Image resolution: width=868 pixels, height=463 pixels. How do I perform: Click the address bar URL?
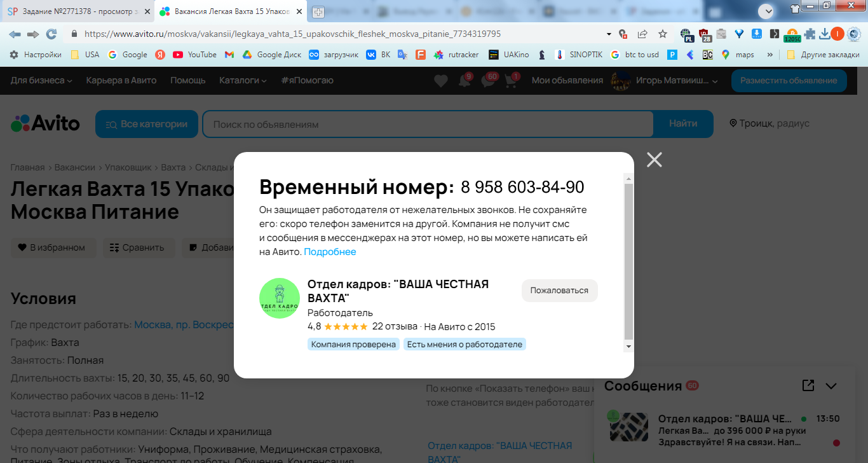292,34
